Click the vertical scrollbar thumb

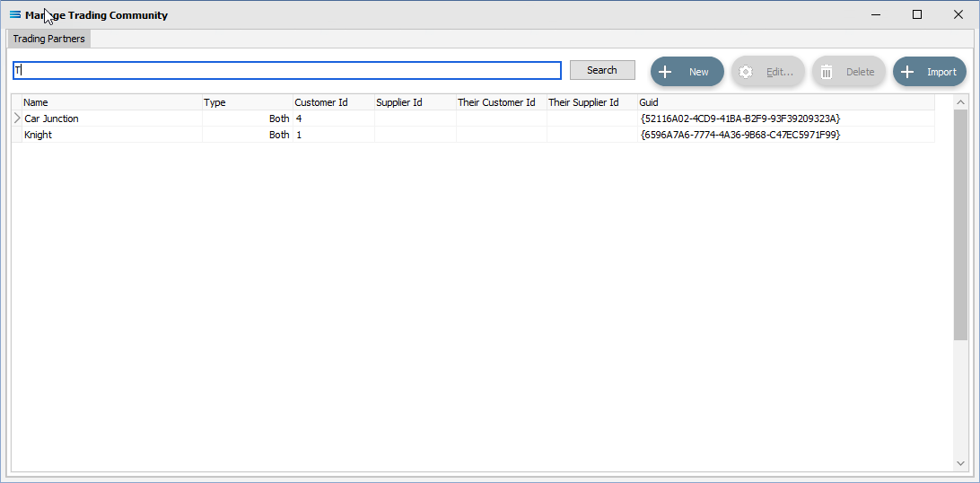(960, 225)
